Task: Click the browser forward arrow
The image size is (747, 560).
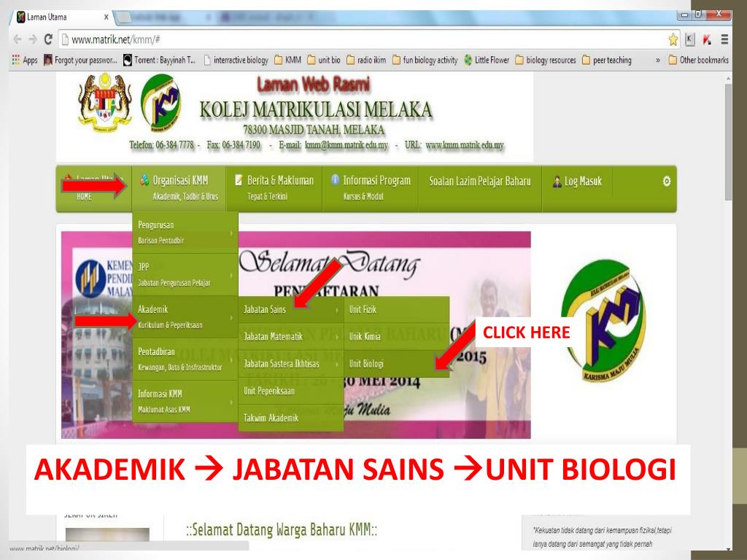Action: pyautogui.click(x=33, y=39)
